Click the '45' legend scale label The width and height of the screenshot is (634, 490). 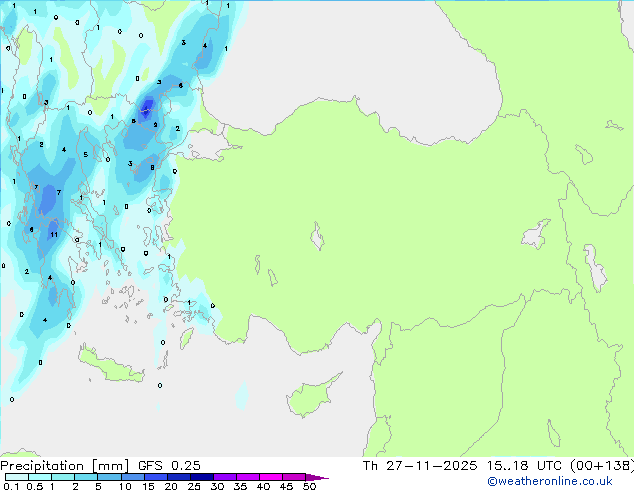(286, 486)
